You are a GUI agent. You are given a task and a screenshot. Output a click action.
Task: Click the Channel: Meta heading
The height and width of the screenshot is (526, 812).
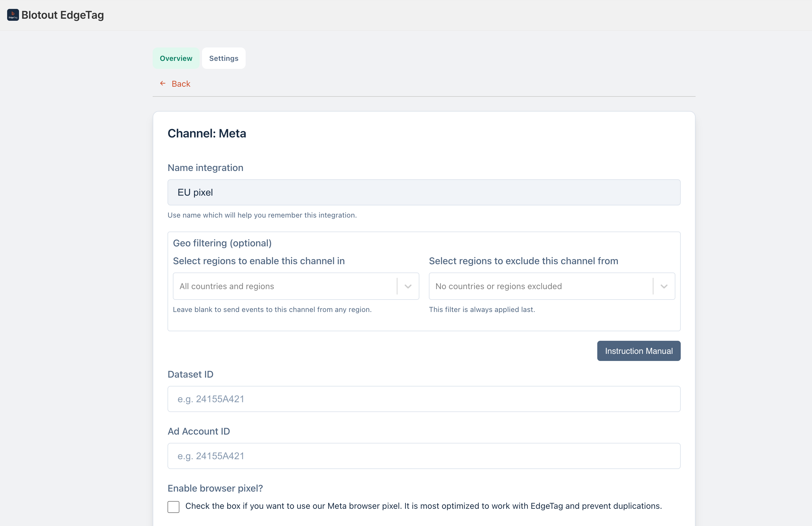(207, 133)
